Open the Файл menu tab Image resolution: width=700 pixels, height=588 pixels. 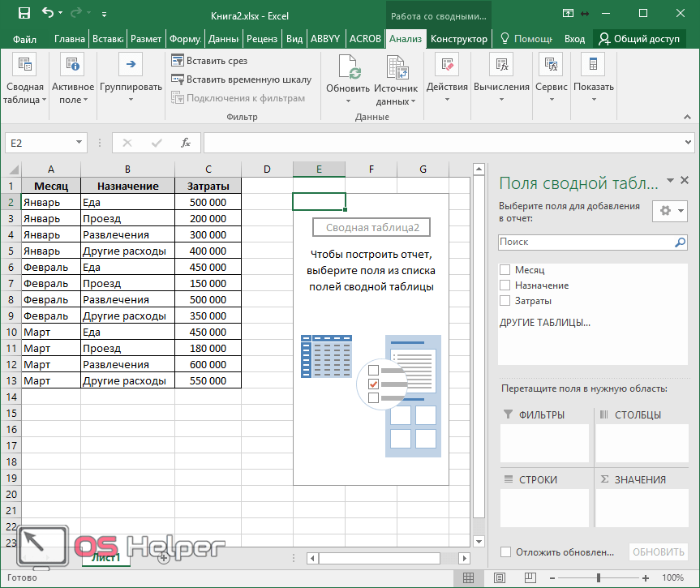coord(24,39)
